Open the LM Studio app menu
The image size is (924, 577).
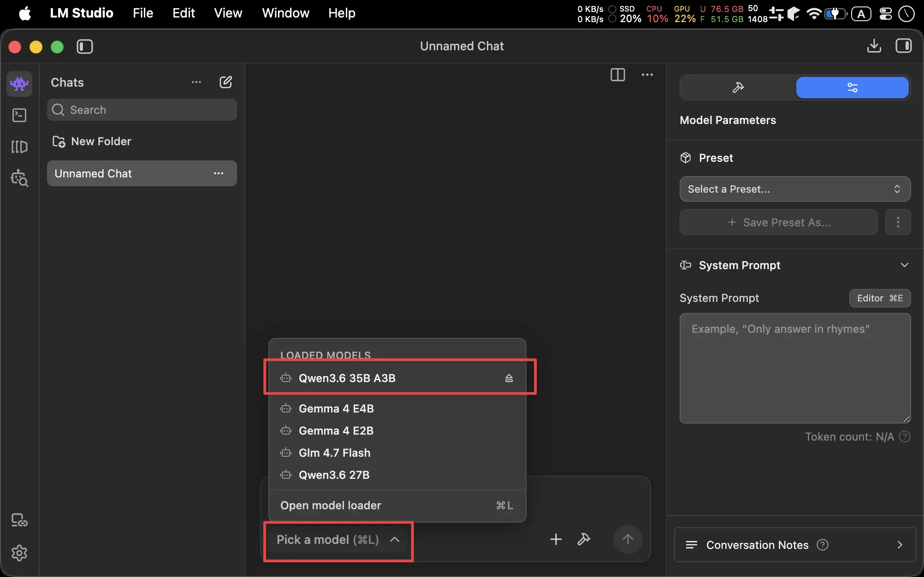[x=82, y=13]
